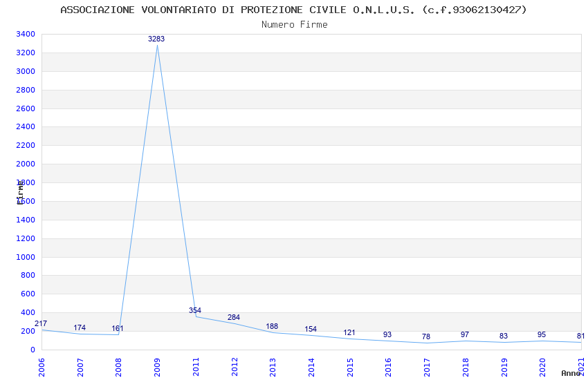The height and width of the screenshot is (380, 588).
Task: Click data label 121 for year 2015
Action: pyautogui.click(x=349, y=332)
